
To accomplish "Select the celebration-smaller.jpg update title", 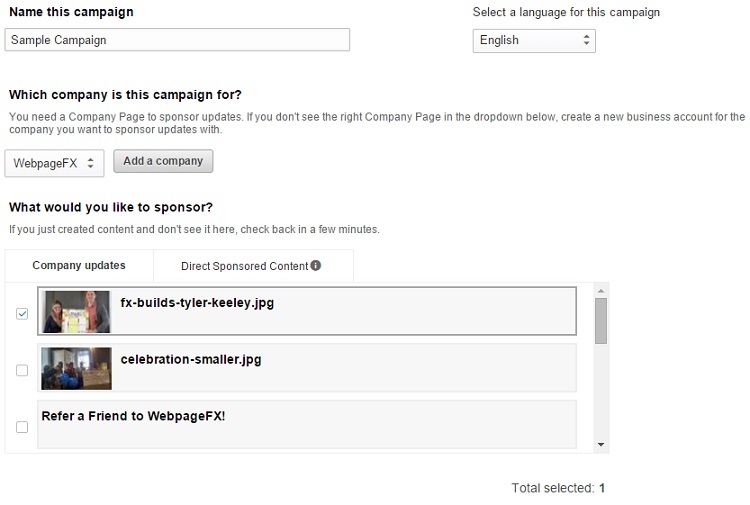I will pos(191,359).
